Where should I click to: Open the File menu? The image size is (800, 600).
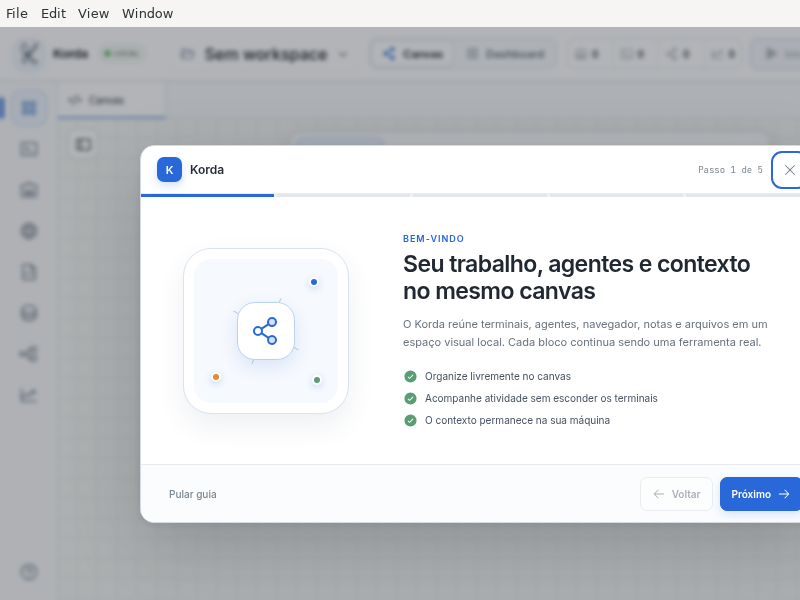17,13
